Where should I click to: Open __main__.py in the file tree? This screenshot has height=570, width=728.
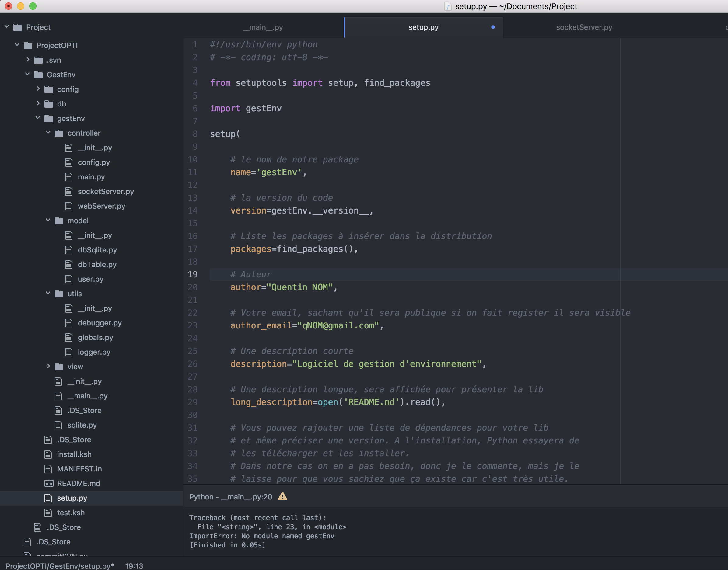tap(87, 396)
